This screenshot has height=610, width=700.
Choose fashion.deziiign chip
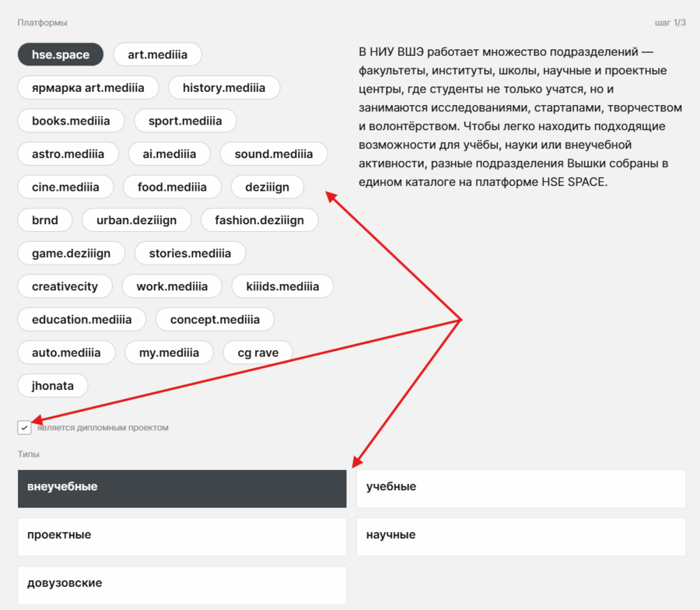click(x=259, y=219)
